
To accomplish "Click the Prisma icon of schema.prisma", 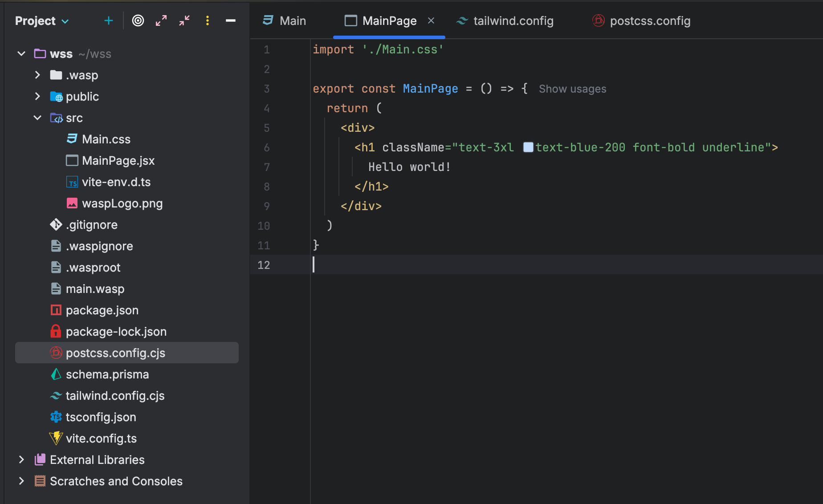I will (x=56, y=374).
